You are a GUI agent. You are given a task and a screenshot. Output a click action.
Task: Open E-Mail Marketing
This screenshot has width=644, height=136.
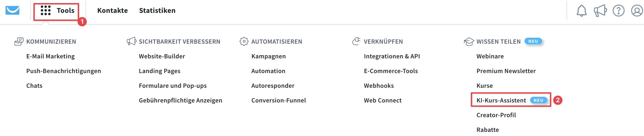50,56
